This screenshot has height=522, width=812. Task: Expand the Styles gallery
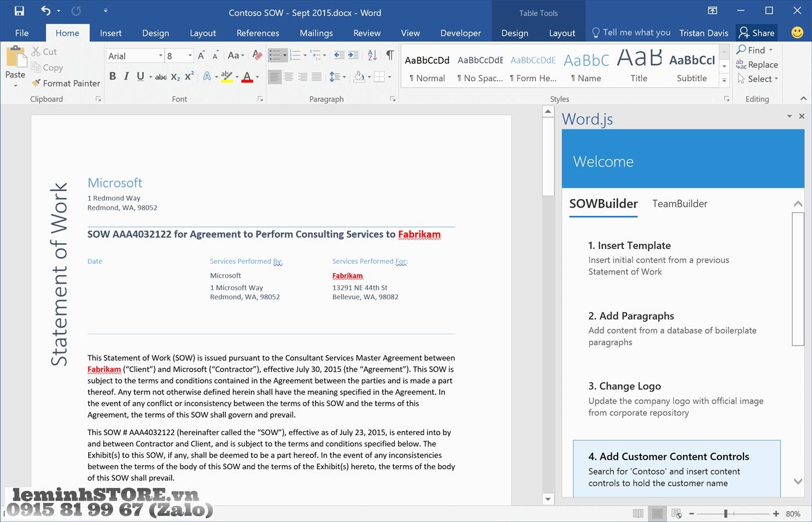724,81
